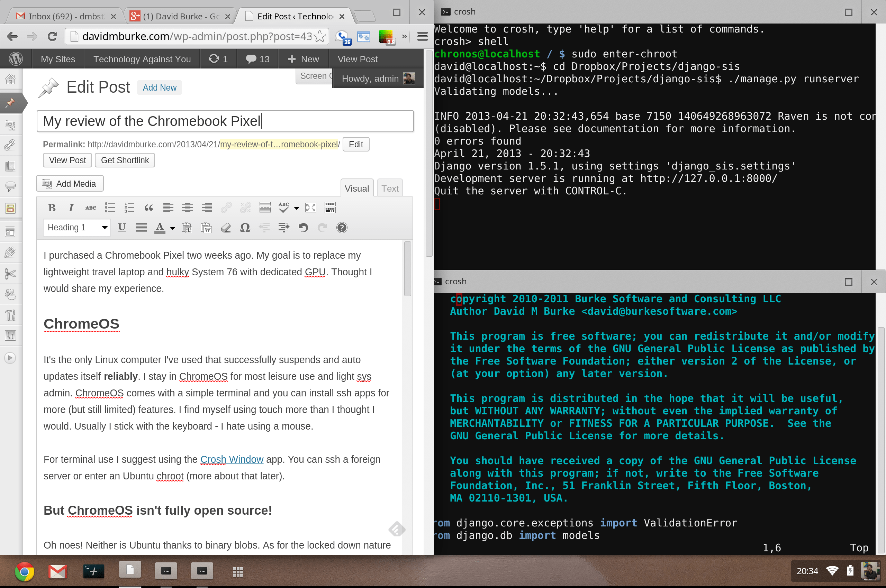Open the Heading 1 format dropdown
The width and height of the screenshot is (886, 588).
coord(76,227)
